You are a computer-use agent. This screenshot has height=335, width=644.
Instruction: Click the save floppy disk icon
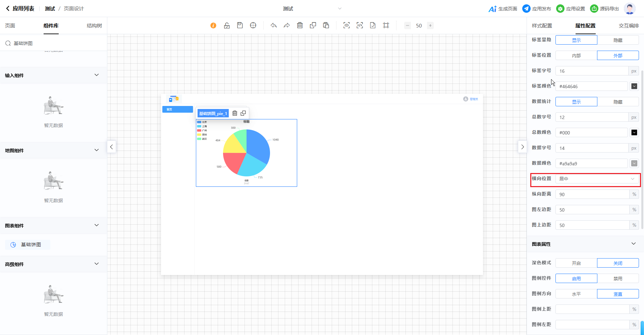click(240, 25)
